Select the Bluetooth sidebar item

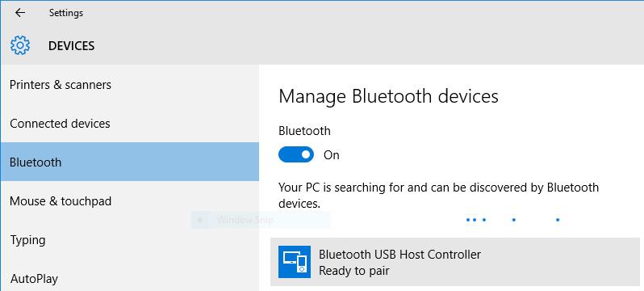click(130, 162)
